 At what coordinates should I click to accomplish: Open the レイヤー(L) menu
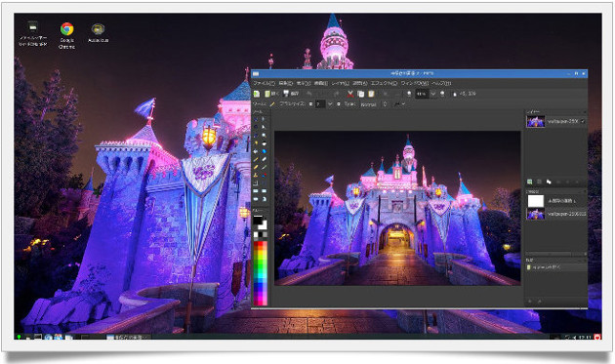click(x=340, y=83)
